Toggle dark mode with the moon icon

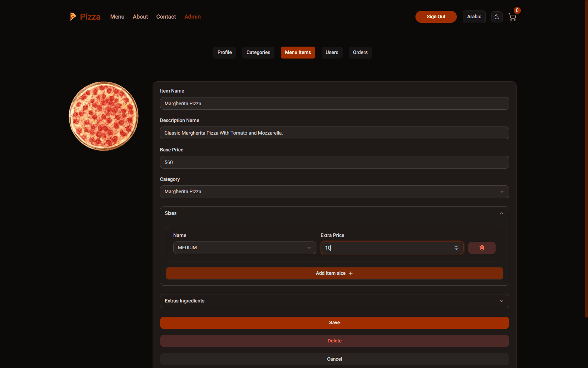(x=497, y=17)
